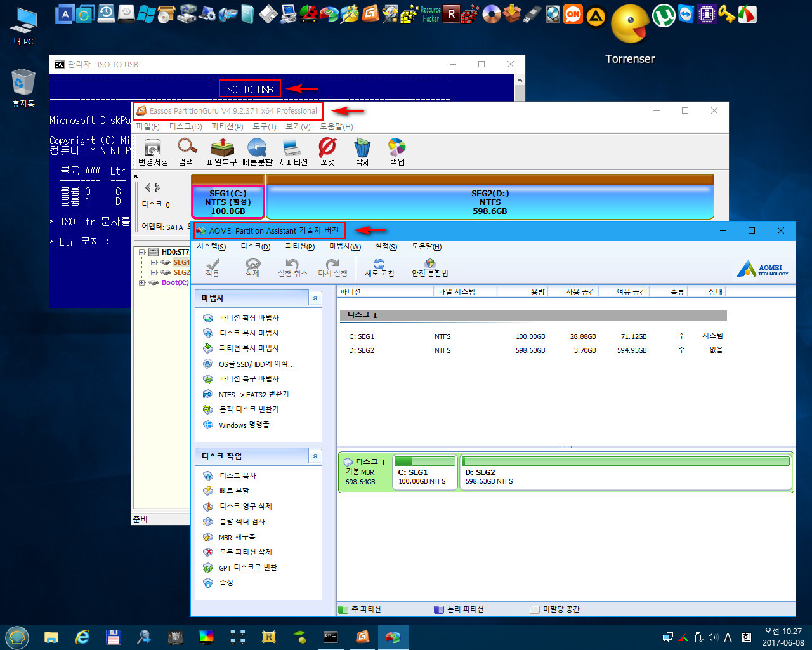Viewport: 812px width, 650px height.
Task: Click 새로 고침 refresh in AOMEI toolbar
Action: click(x=379, y=267)
